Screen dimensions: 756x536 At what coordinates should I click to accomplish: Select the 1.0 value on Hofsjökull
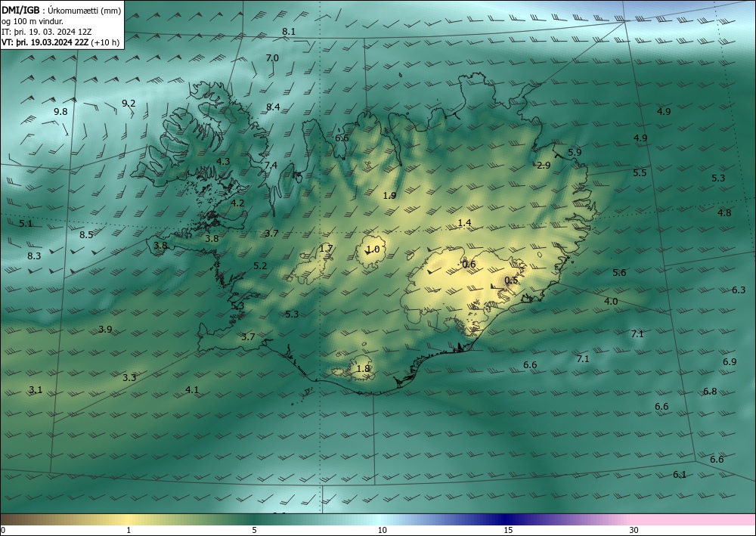point(373,249)
